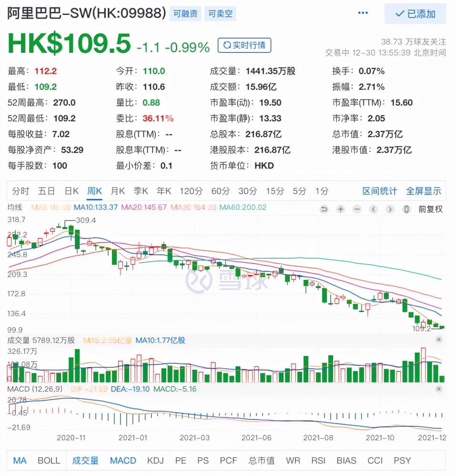The width and height of the screenshot is (456, 476).
Task: Toggle the PE indicator
Action: pos(181,460)
